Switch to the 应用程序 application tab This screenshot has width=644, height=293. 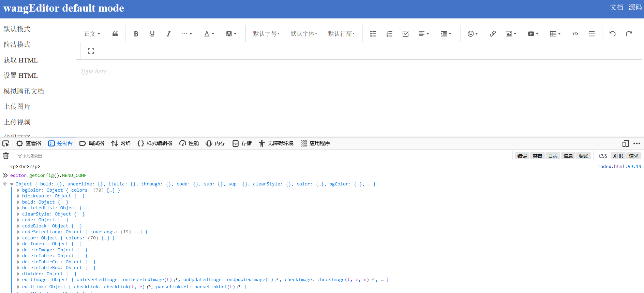[x=315, y=143]
